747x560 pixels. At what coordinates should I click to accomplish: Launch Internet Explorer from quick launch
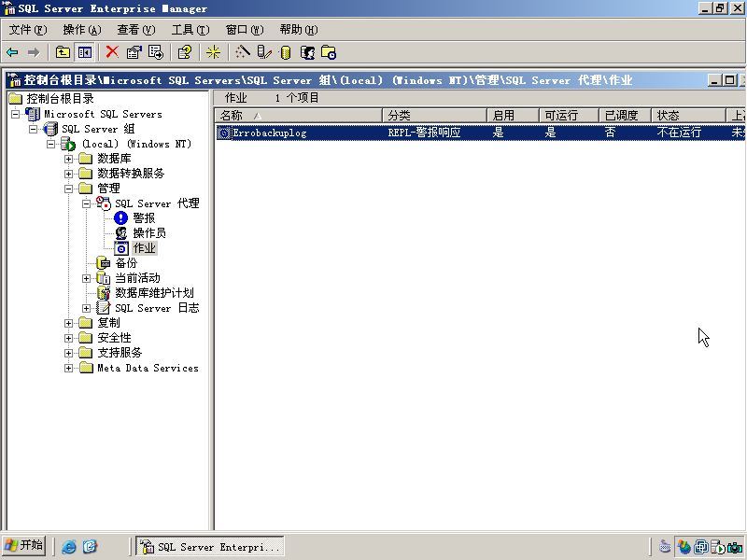(68, 546)
